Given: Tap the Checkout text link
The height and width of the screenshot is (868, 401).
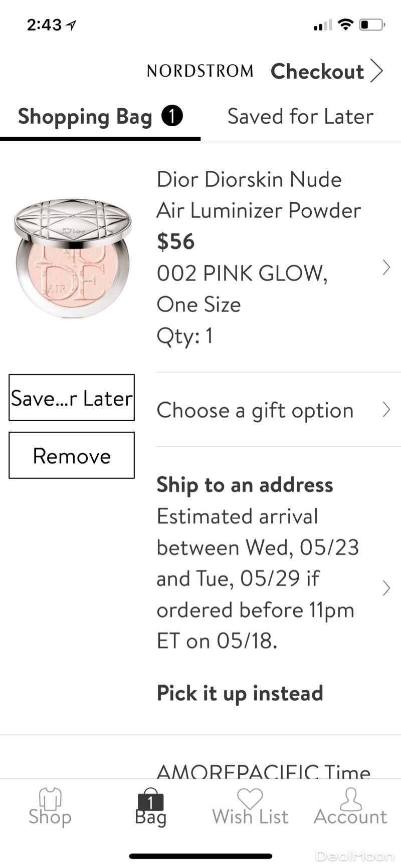Looking at the screenshot, I should (317, 71).
